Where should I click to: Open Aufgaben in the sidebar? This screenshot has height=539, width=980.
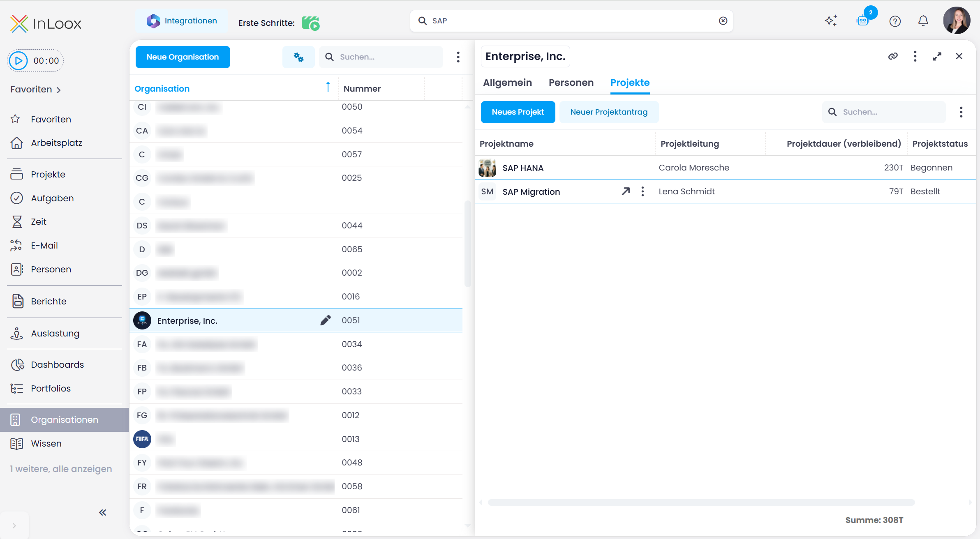click(x=52, y=198)
